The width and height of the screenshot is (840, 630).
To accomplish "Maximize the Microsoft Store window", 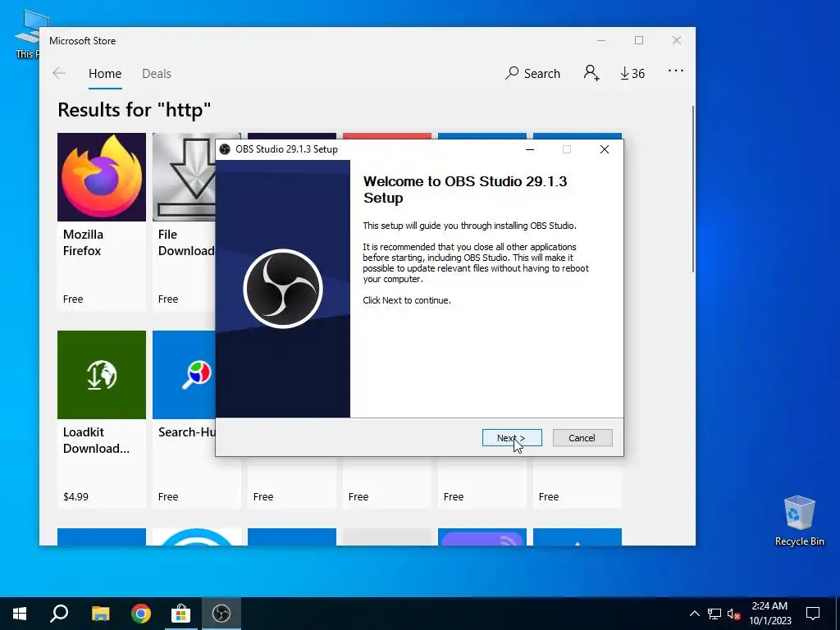I will pyautogui.click(x=638, y=41).
